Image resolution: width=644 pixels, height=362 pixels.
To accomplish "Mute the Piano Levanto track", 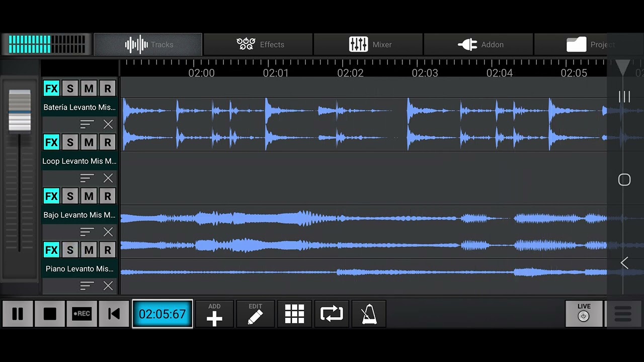I will click(89, 250).
